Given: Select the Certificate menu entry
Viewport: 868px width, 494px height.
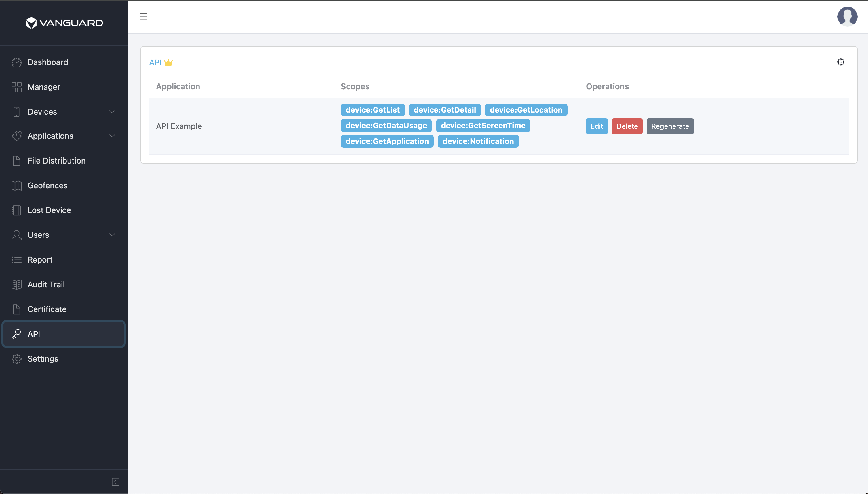Looking at the screenshot, I should pyautogui.click(x=47, y=309).
